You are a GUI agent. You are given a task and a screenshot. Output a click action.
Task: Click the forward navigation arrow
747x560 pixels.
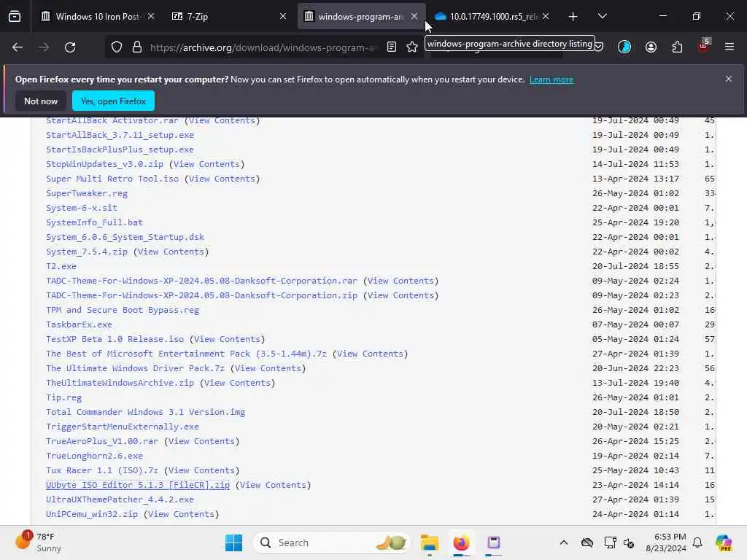(x=43, y=47)
